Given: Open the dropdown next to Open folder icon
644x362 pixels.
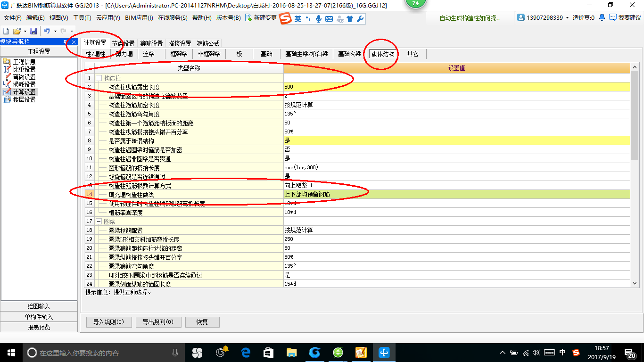Looking at the screenshot, I should coord(25,31).
